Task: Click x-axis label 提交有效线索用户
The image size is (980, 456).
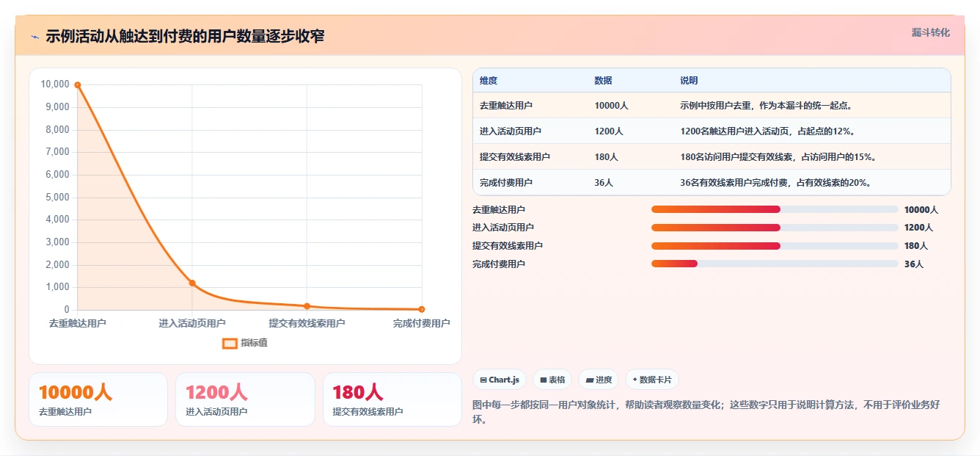Action: tap(307, 323)
